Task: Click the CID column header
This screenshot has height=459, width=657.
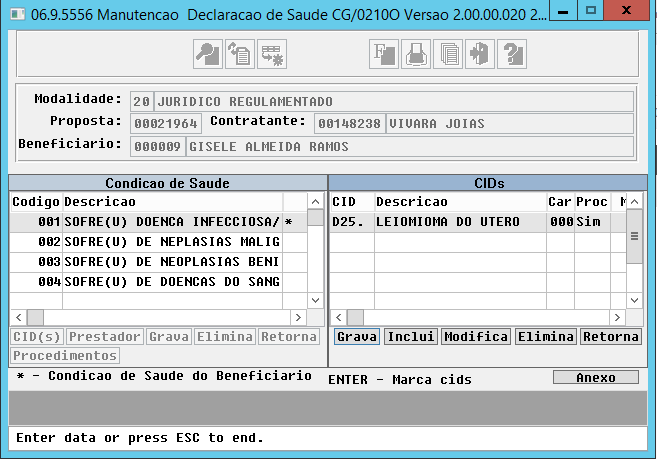Action: pos(352,202)
